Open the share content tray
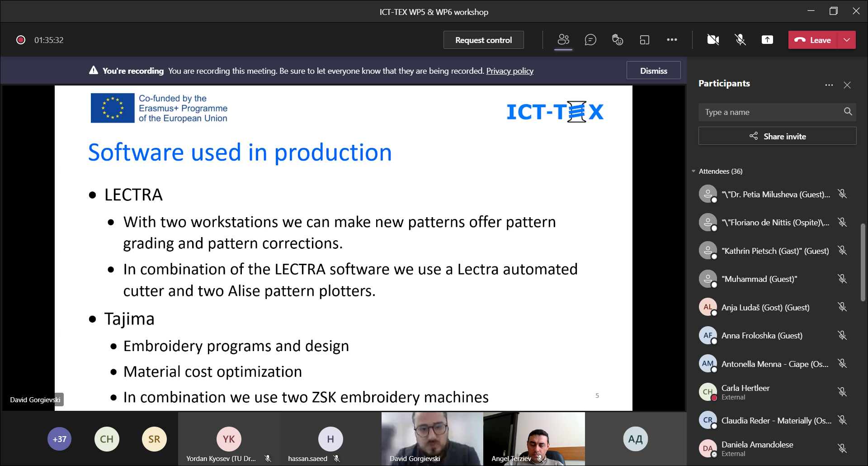868x466 pixels. click(767, 40)
